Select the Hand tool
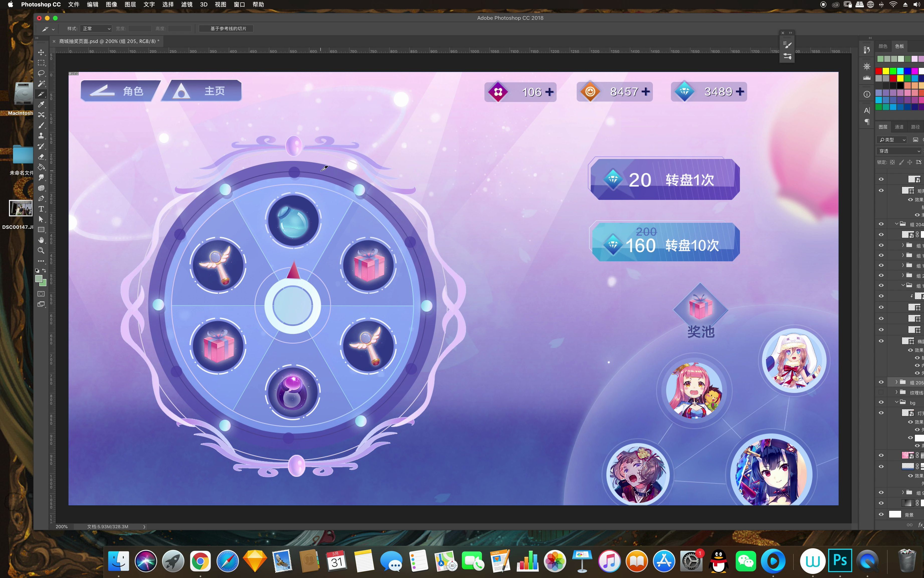Screen dimensions: 924x578 pos(41,240)
